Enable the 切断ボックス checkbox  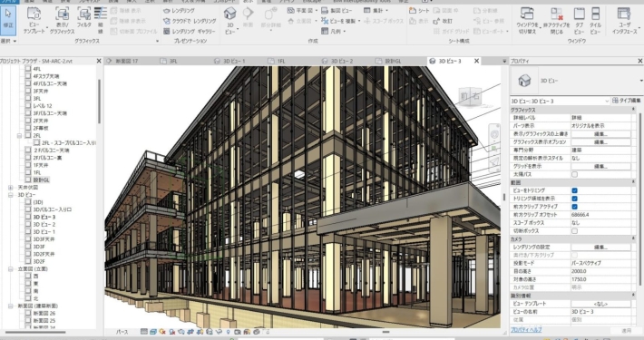574,231
